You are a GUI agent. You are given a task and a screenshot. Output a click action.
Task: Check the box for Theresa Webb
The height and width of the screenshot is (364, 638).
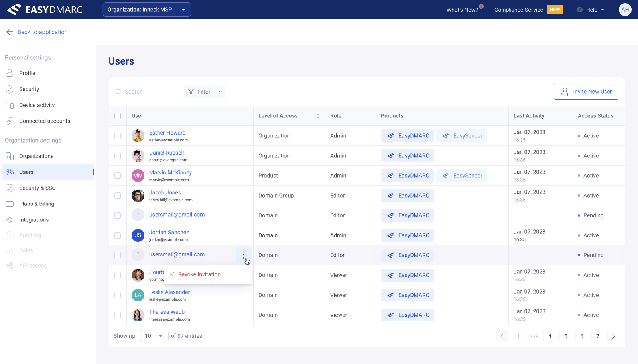tap(118, 315)
